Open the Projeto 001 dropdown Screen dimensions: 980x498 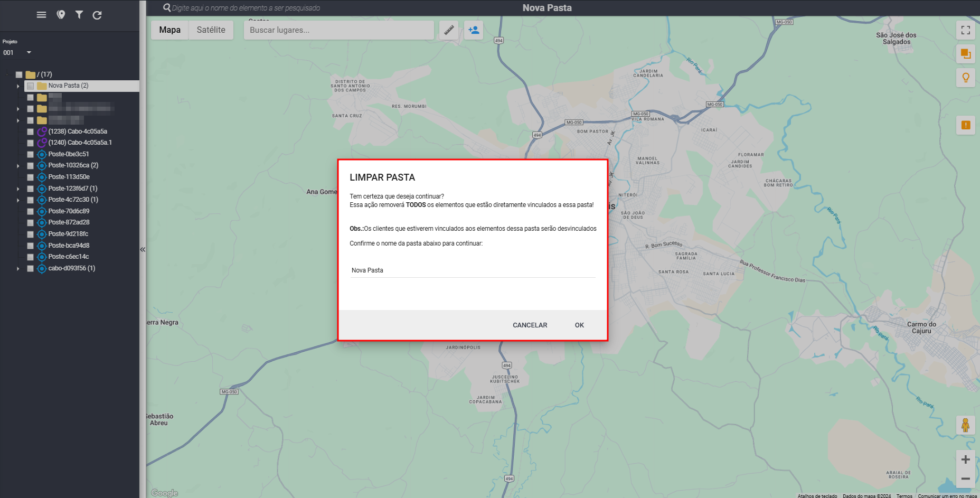click(x=17, y=52)
